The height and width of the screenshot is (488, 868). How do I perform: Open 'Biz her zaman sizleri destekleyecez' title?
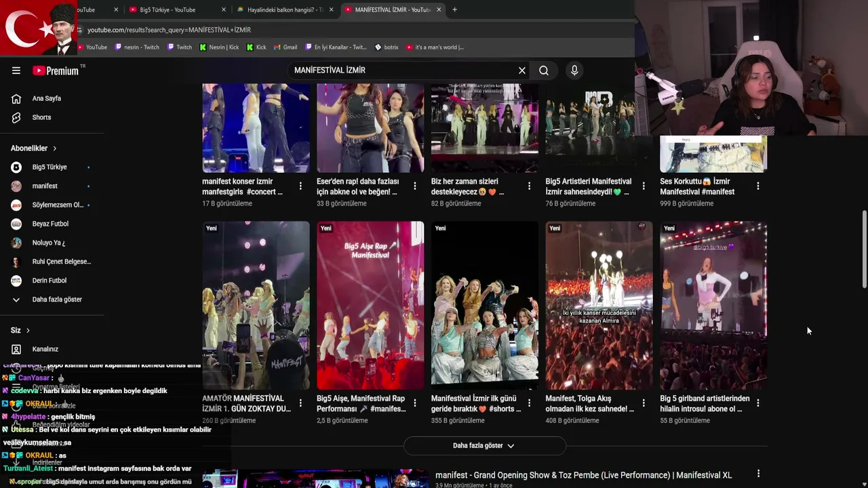pyautogui.click(x=468, y=186)
